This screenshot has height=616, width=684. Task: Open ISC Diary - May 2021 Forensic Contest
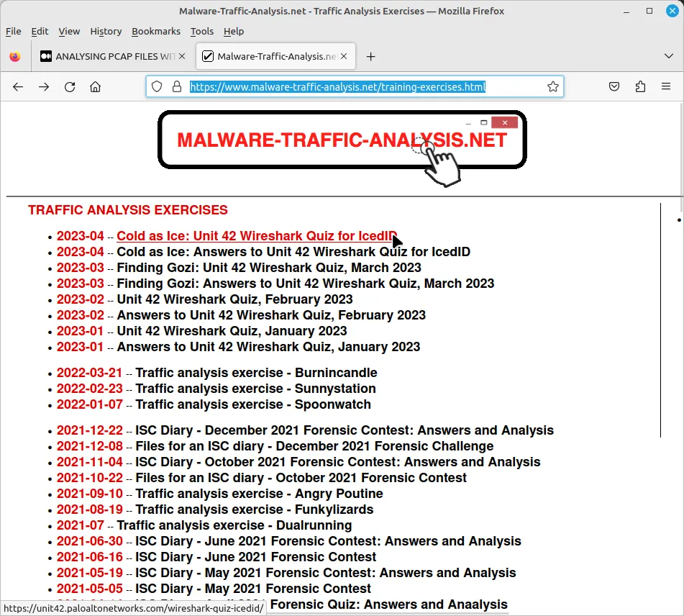[x=253, y=589]
